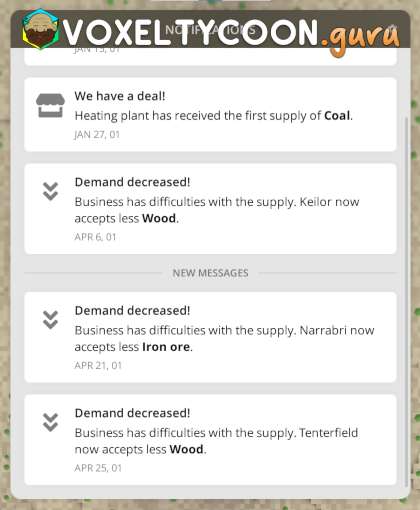Open the Keilor demand decreased notification
This screenshot has width=420, height=510.
click(210, 209)
